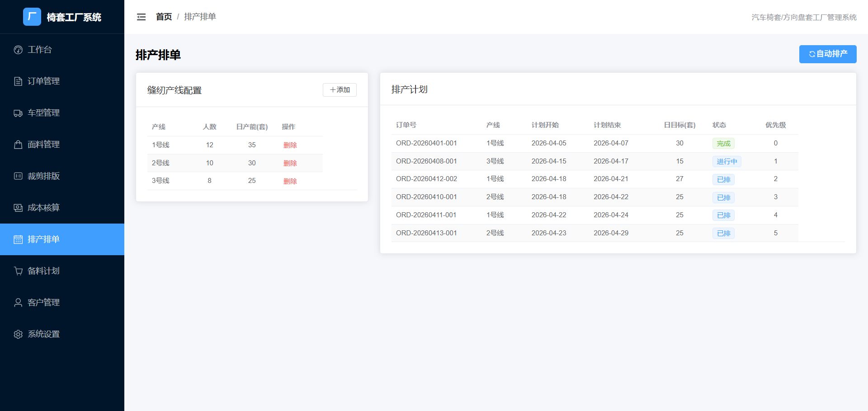
Task: Click daily capacity value 35
Action: click(252, 145)
